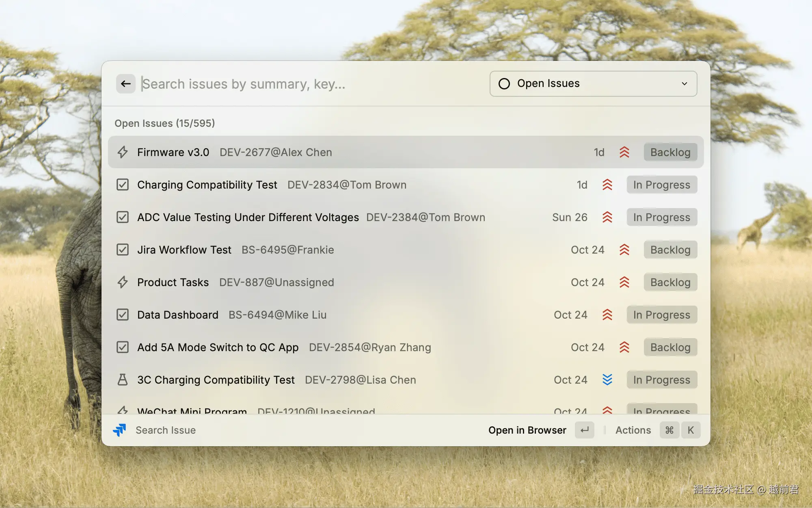The width and height of the screenshot is (812, 508).
Task: Open the Actions menu in footer
Action: [633, 430]
